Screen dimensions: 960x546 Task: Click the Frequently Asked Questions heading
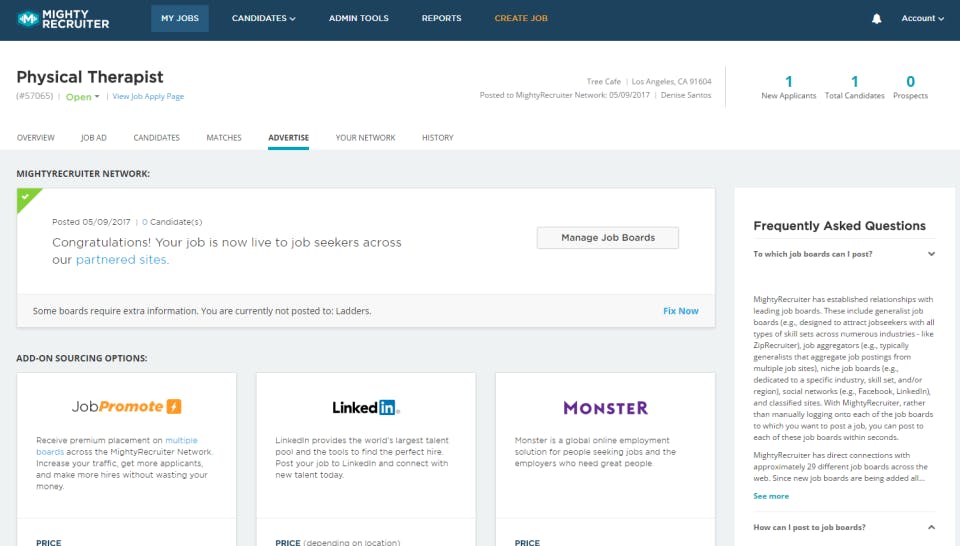click(x=839, y=226)
